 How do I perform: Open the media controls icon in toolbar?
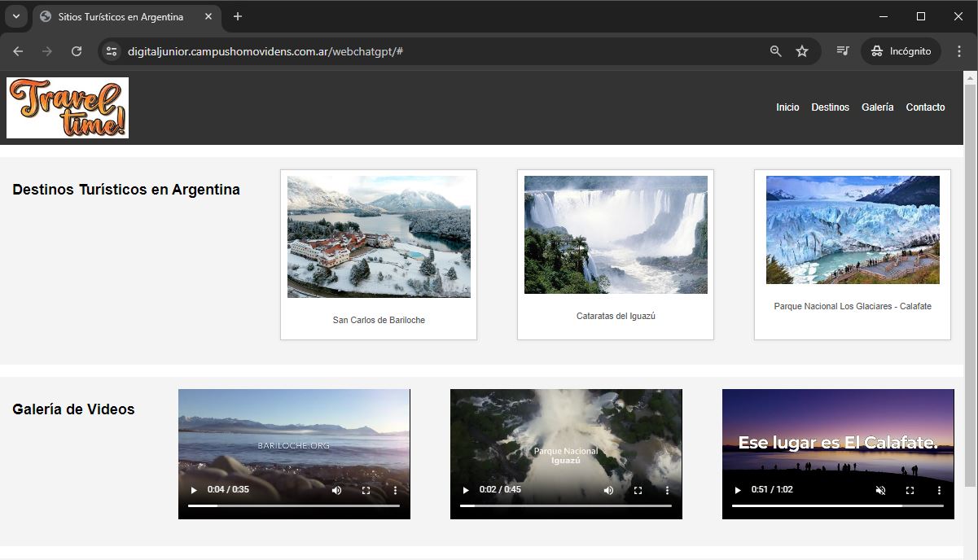[843, 51]
